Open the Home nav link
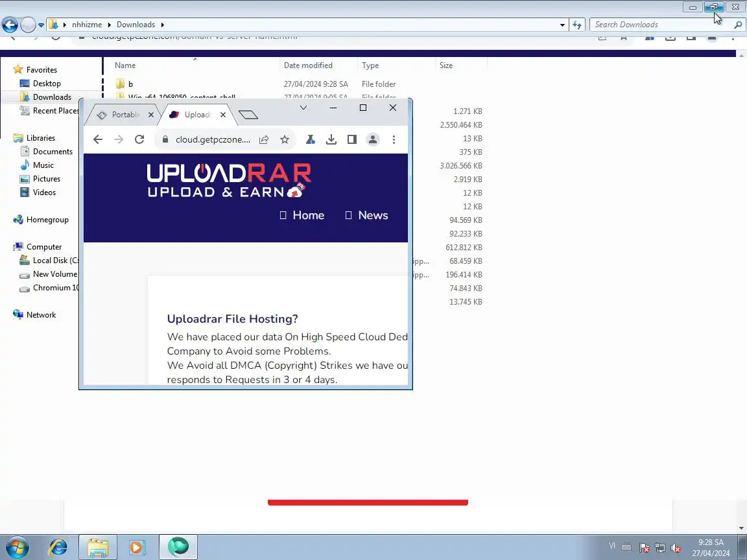Image resolution: width=747 pixels, height=560 pixels. (x=302, y=215)
